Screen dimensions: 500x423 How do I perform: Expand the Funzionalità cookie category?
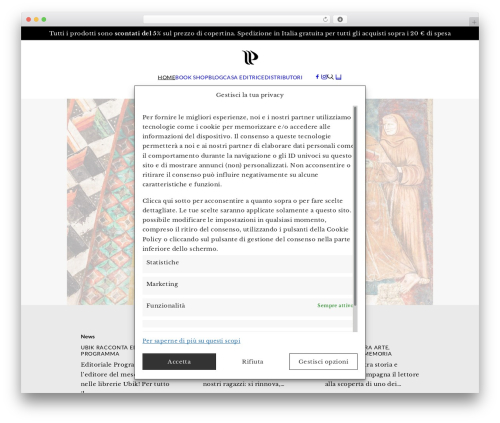[248, 306]
